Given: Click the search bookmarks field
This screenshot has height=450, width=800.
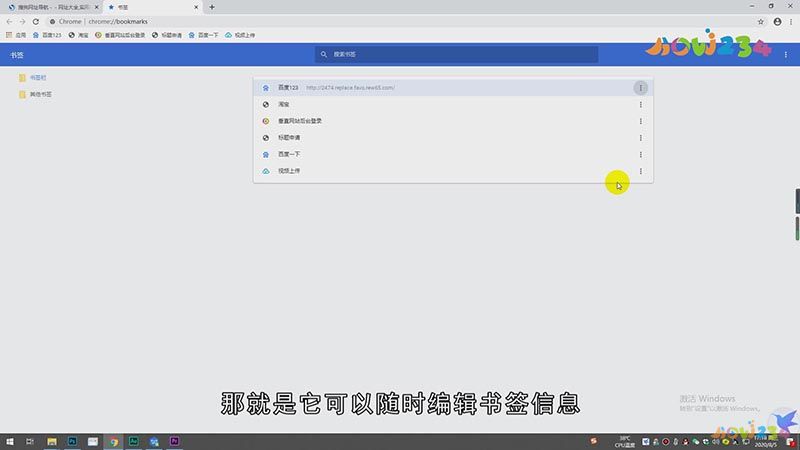Looking at the screenshot, I should tap(456, 54).
